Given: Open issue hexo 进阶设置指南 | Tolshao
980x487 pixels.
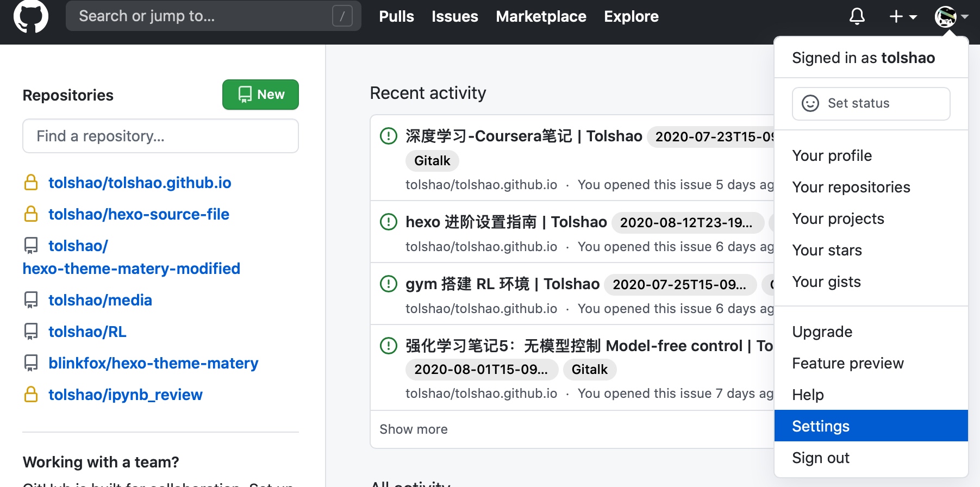Looking at the screenshot, I should [x=506, y=222].
